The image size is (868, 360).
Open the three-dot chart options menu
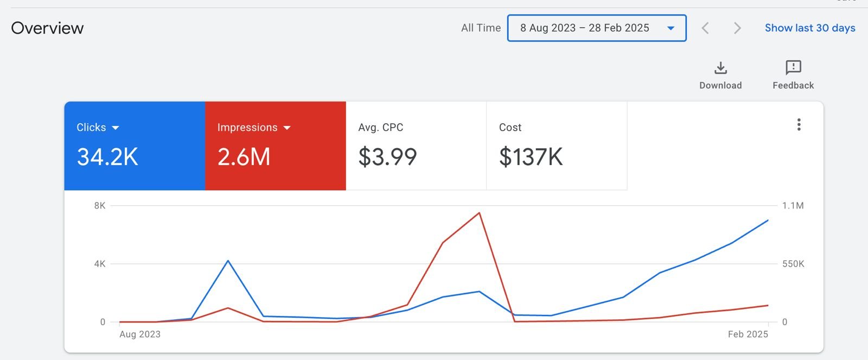point(799,125)
